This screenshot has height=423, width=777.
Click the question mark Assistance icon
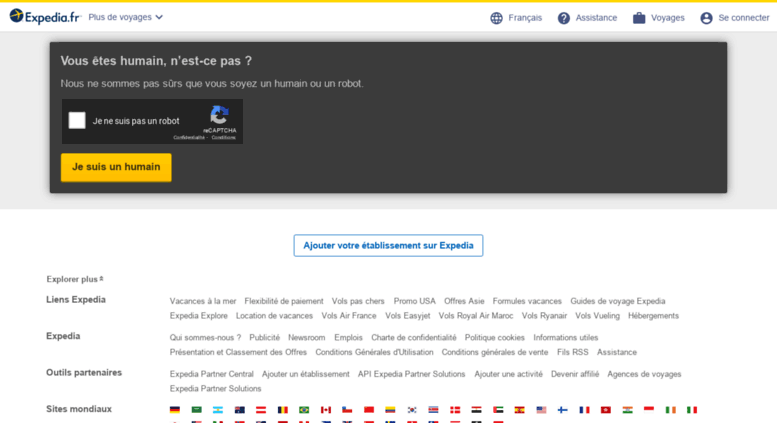click(563, 18)
